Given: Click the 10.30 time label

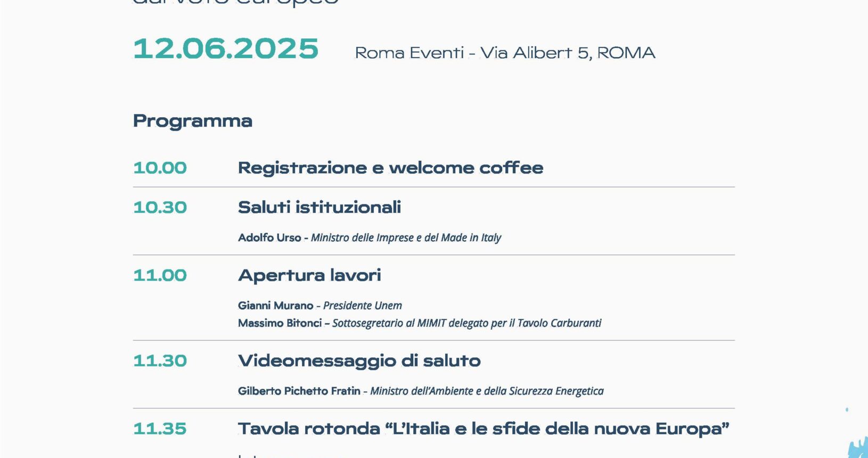Looking at the screenshot, I should pyautogui.click(x=160, y=207).
